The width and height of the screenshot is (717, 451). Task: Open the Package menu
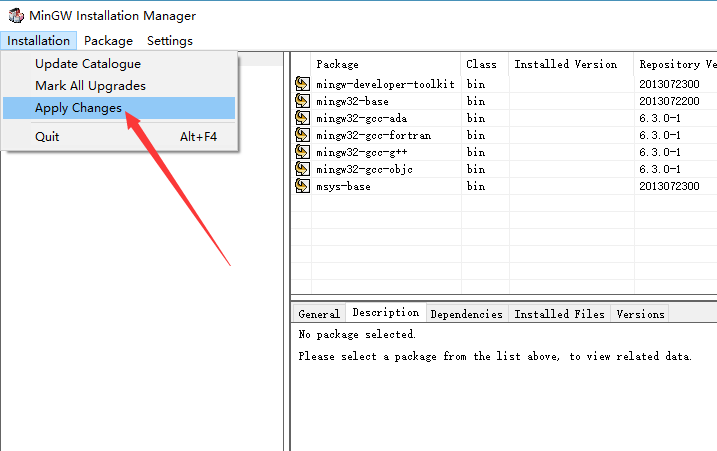point(108,41)
